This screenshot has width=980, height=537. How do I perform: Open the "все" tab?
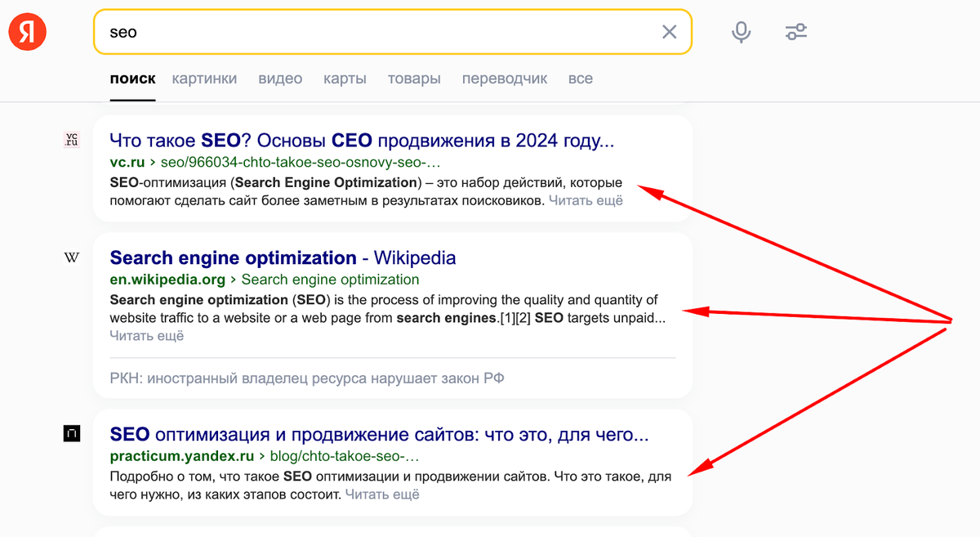pyautogui.click(x=581, y=79)
